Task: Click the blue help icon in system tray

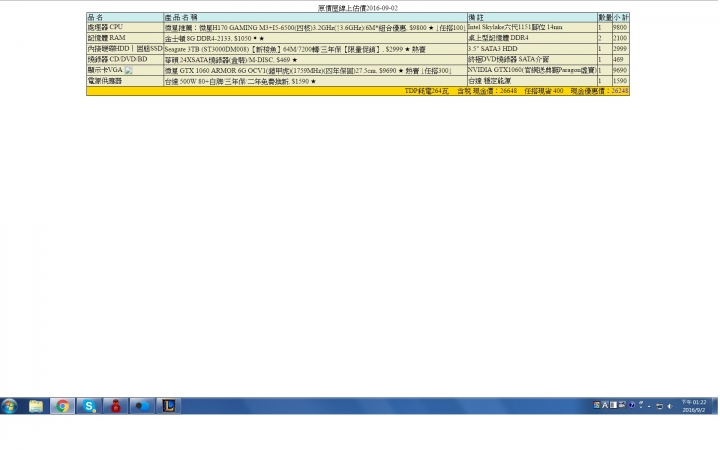Action: coord(632,405)
